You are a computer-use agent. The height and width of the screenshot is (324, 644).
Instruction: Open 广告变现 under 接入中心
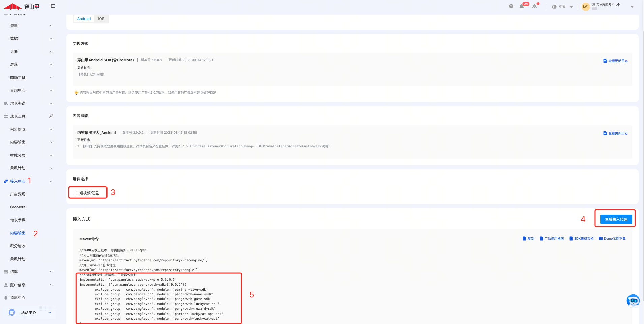pyautogui.click(x=18, y=194)
